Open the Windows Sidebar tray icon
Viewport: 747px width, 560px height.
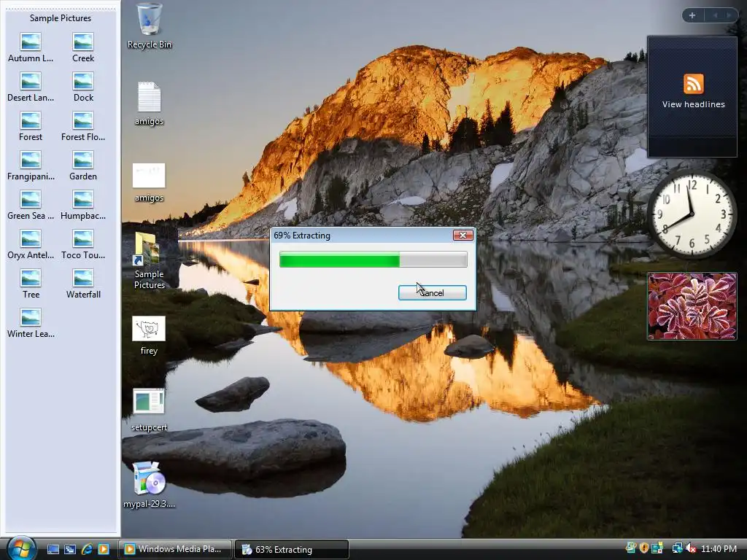[x=657, y=548]
